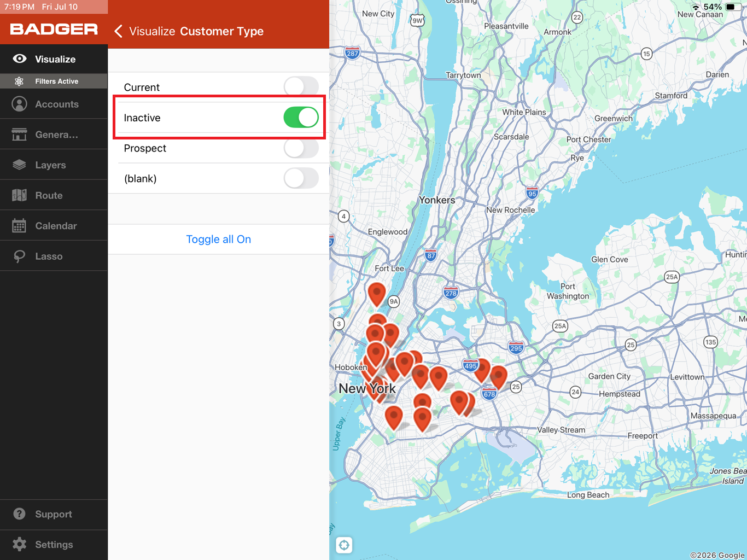The height and width of the screenshot is (560, 747).
Task: Tap the battery indicator in status bar
Action: point(733,7)
